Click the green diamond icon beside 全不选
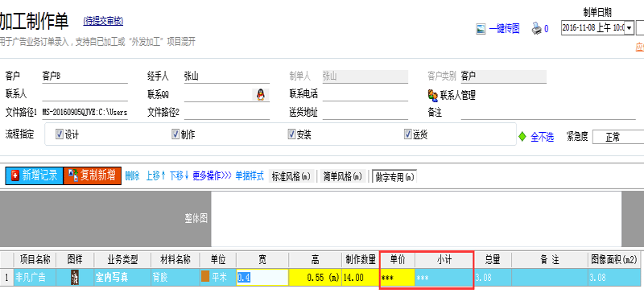Image resolution: width=644 pixels, height=293 pixels. (x=522, y=137)
